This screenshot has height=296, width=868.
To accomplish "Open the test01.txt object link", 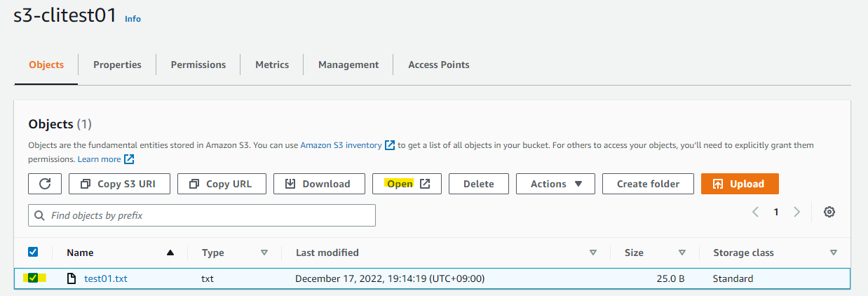I will tap(105, 278).
